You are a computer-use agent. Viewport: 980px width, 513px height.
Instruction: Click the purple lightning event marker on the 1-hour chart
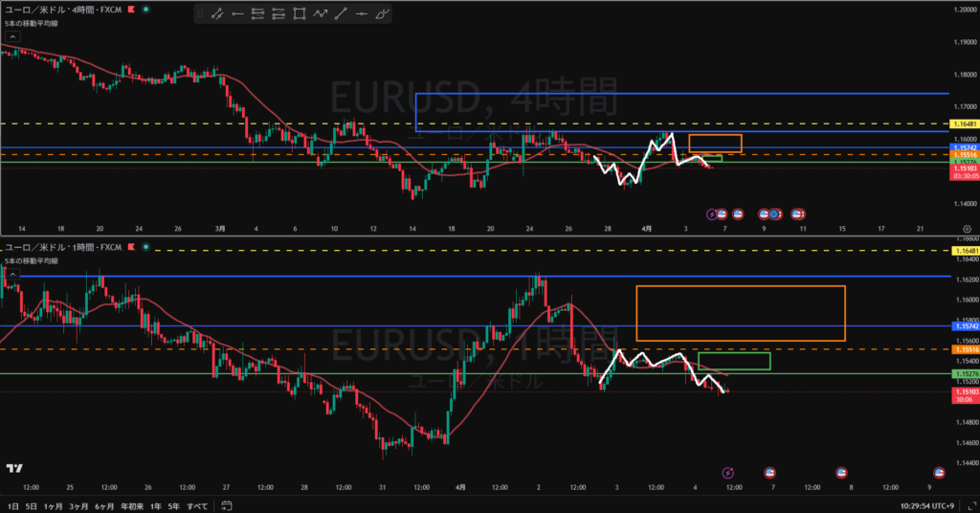click(727, 472)
